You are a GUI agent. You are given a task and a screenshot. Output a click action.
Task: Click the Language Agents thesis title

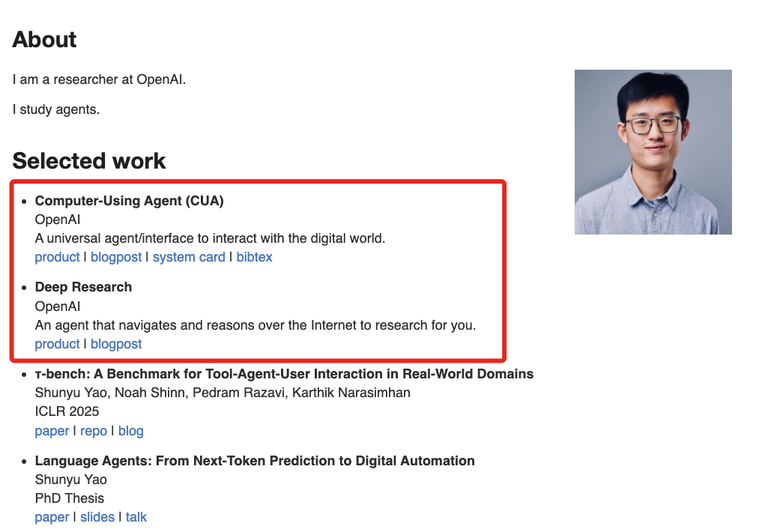tap(255, 461)
